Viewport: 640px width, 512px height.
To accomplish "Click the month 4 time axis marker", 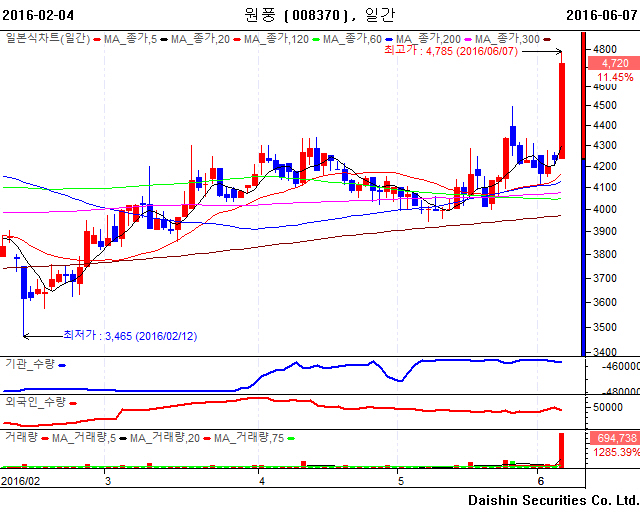I will (x=262, y=481).
